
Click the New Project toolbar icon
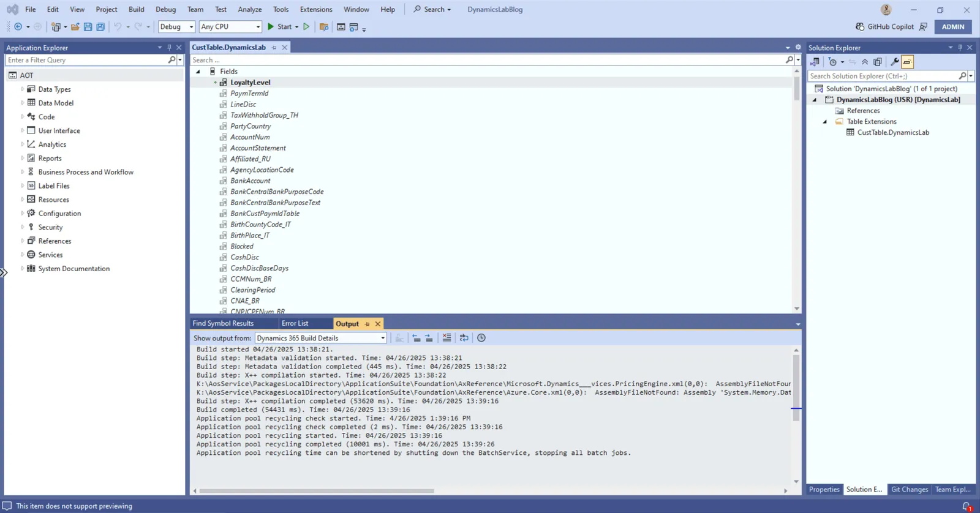[56, 27]
